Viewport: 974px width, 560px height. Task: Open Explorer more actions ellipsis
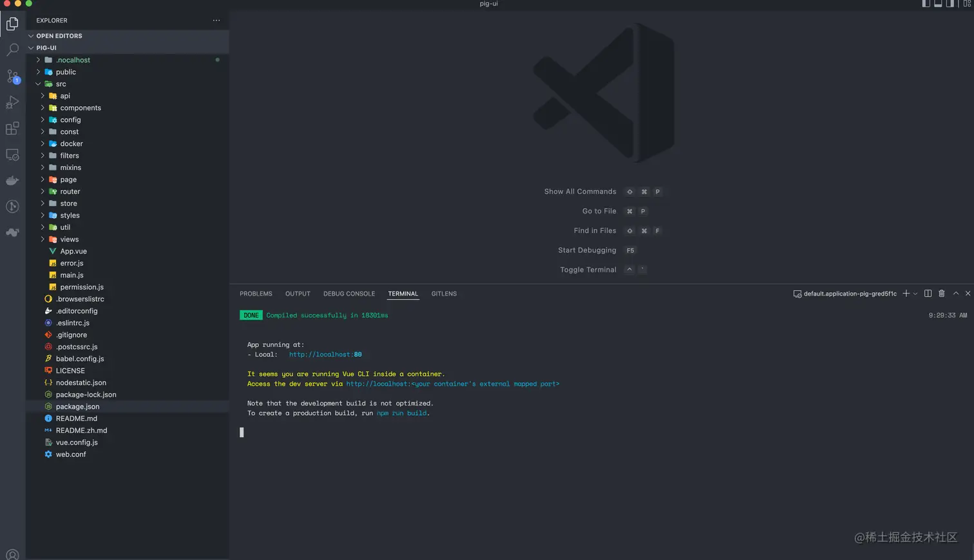(x=216, y=20)
